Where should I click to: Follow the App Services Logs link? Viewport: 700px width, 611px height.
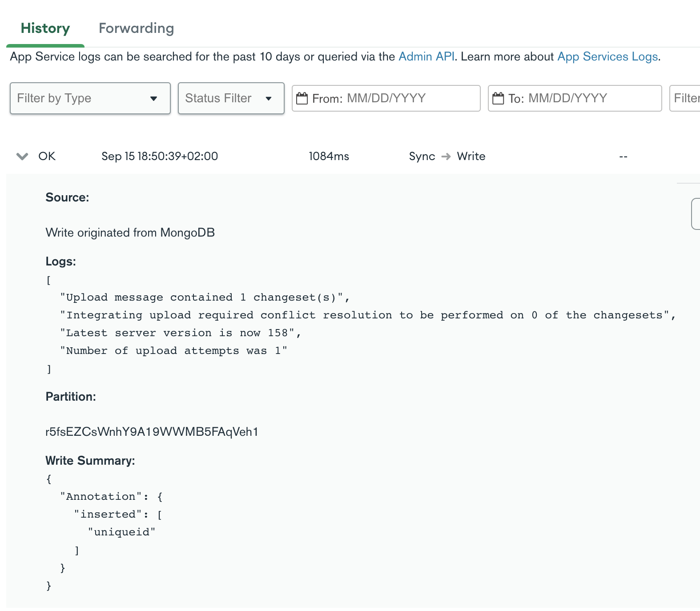point(607,57)
